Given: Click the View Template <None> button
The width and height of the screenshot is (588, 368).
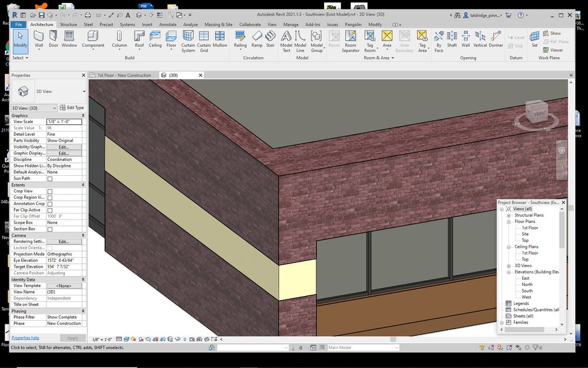Looking at the screenshot, I should click(x=64, y=286).
